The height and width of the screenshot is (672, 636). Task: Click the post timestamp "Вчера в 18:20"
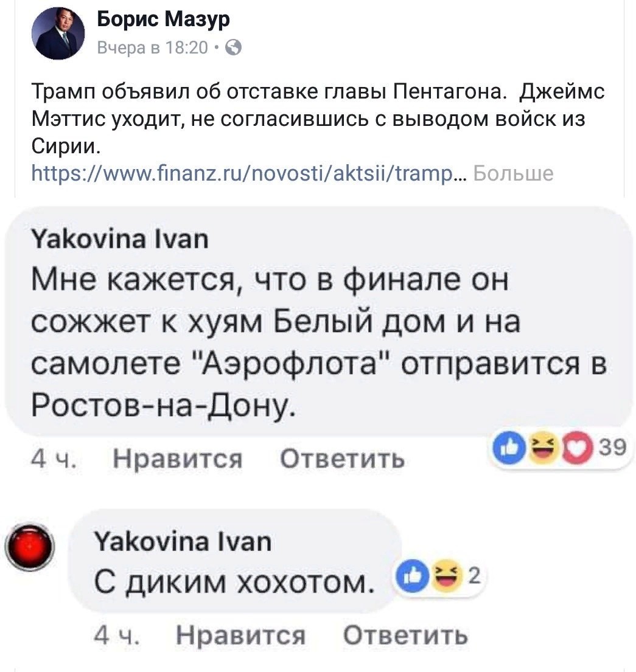[153, 47]
